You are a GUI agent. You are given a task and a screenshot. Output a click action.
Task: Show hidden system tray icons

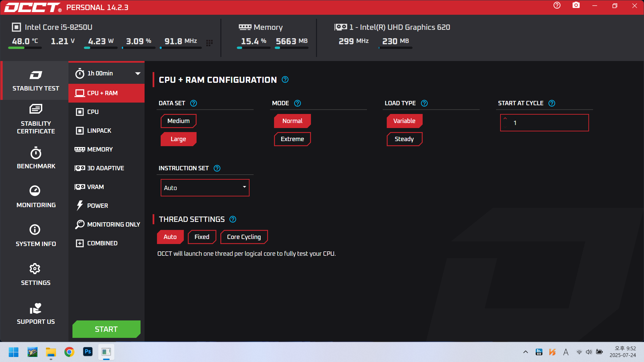coord(526,352)
